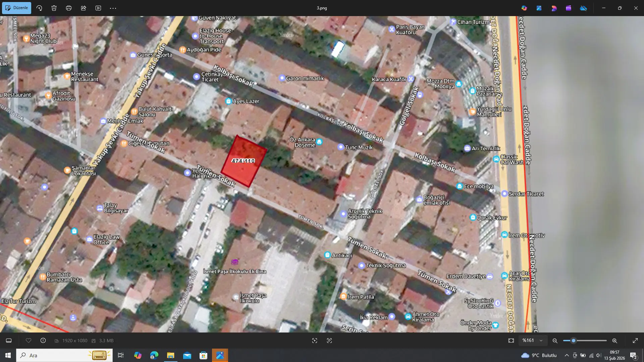The image size is (644, 362).
Task: Open the %161 zoom level dropdown
Action: pyautogui.click(x=533, y=341)
